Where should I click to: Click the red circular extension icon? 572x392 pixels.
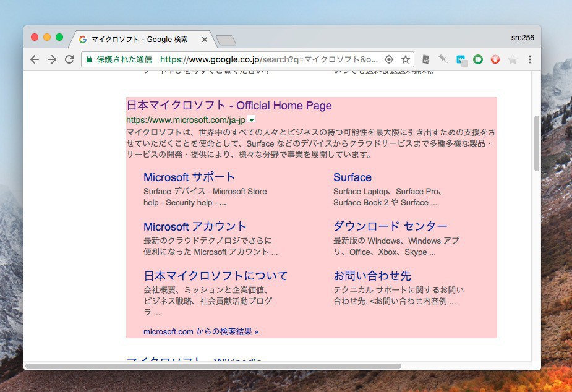495,59
